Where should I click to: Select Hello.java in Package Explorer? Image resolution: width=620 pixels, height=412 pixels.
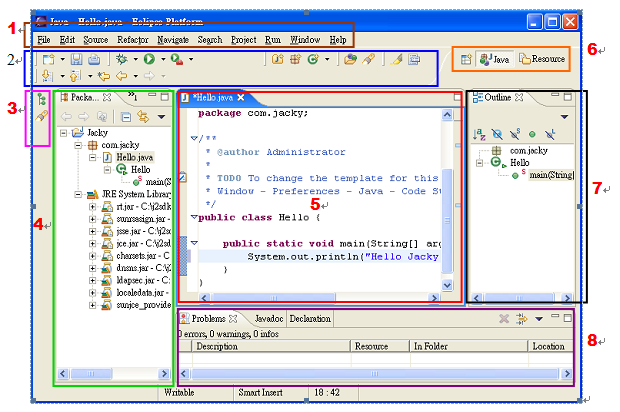[x=134, y=157]
